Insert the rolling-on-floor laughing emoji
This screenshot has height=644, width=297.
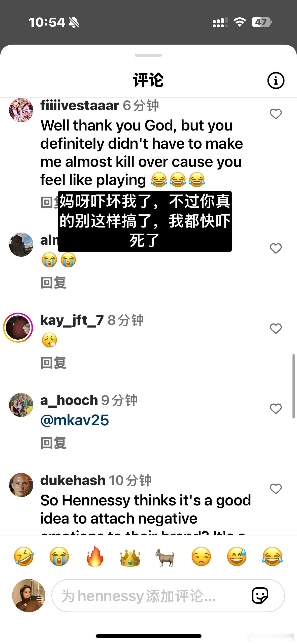(x=24, y=556)
